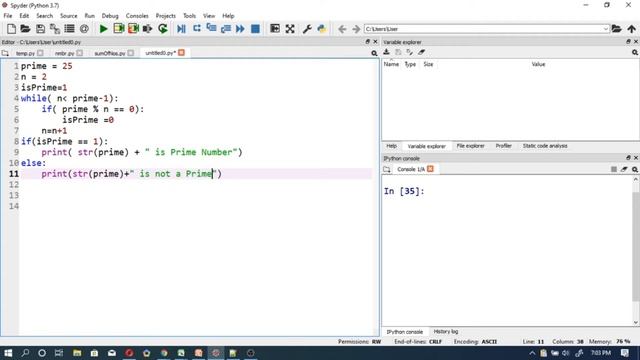Switch to the Profiler tab
Screen dimensions: 640x360
[503, 146]
